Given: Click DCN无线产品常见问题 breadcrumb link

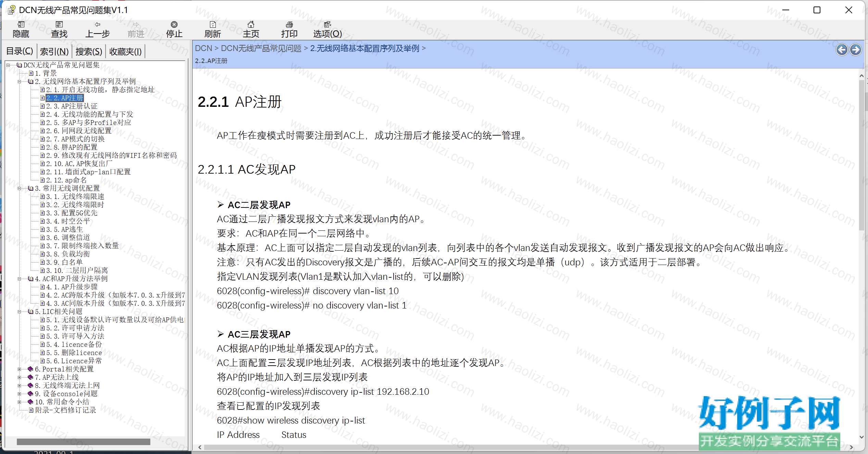Looking at the screenshot, I should [x=261, y=48].
